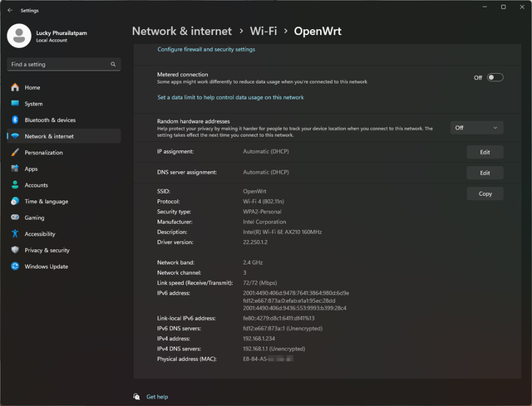This screenshot has width=532, height=406.
Task: Select the Bluetooth & devices icon
Action: 15,120
